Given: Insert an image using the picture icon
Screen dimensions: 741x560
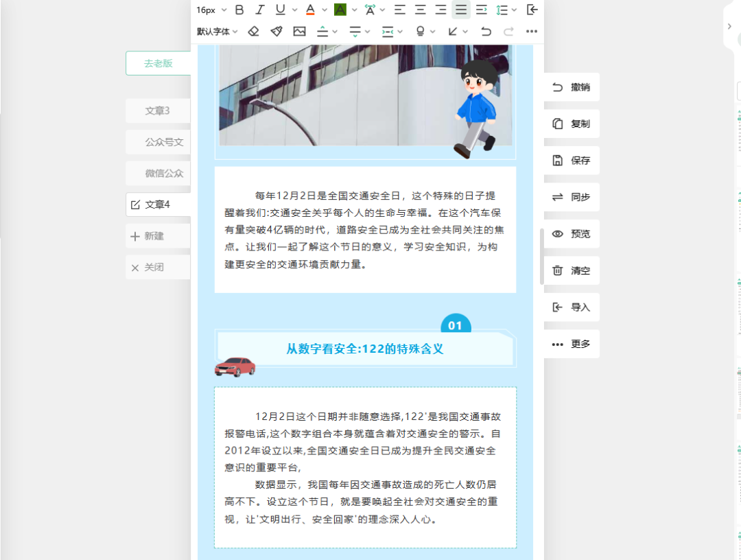Looking at the screenshot, I should (x=299, y=32).
